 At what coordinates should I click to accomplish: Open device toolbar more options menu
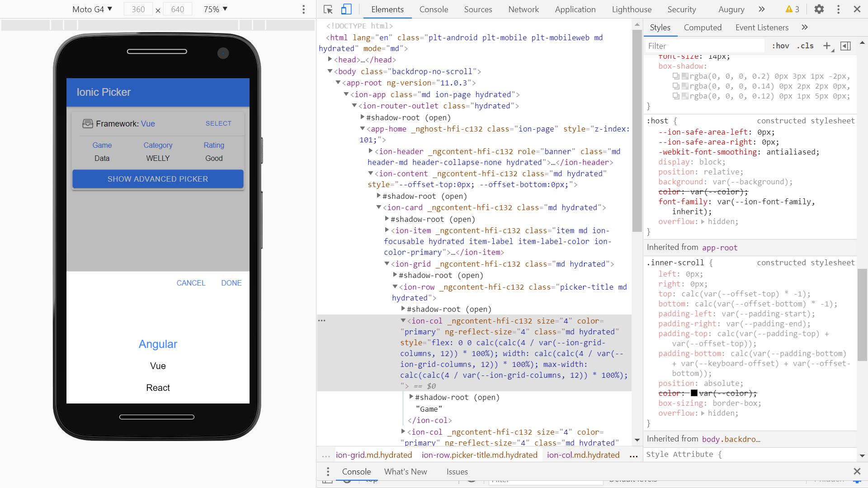coord(304,9)
